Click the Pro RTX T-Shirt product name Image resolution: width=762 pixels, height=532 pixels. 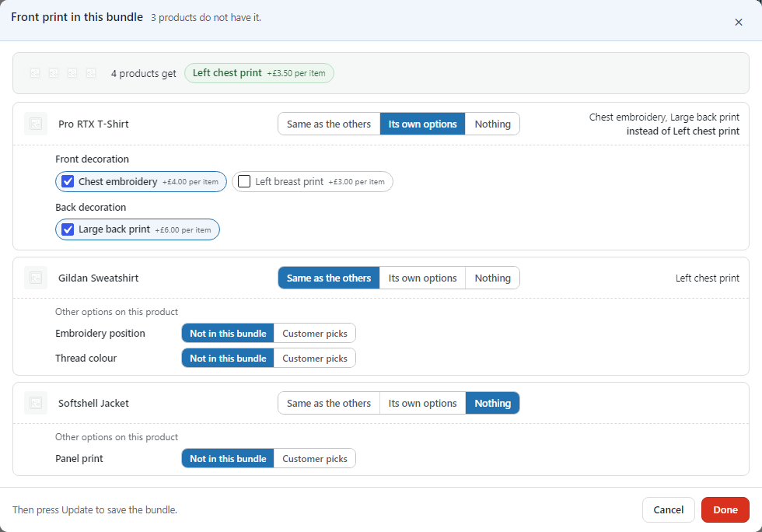[x=93, y=124]
